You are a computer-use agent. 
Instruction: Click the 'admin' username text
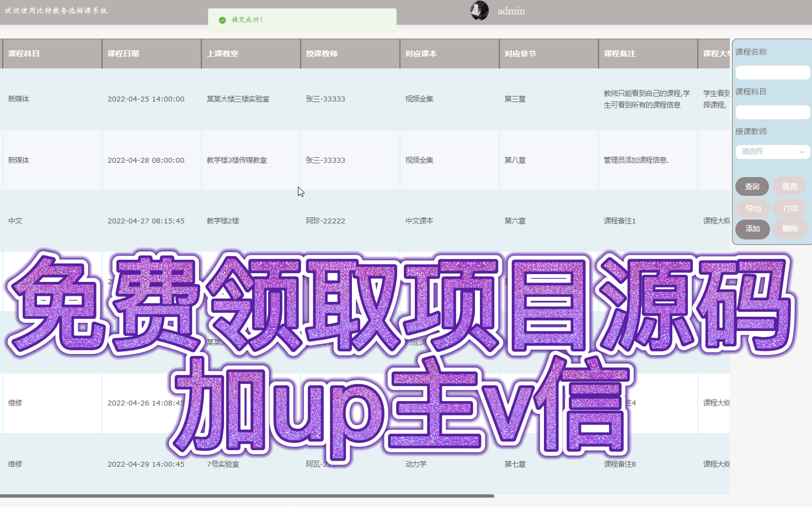pyautogui.click(x=511, y=10)
